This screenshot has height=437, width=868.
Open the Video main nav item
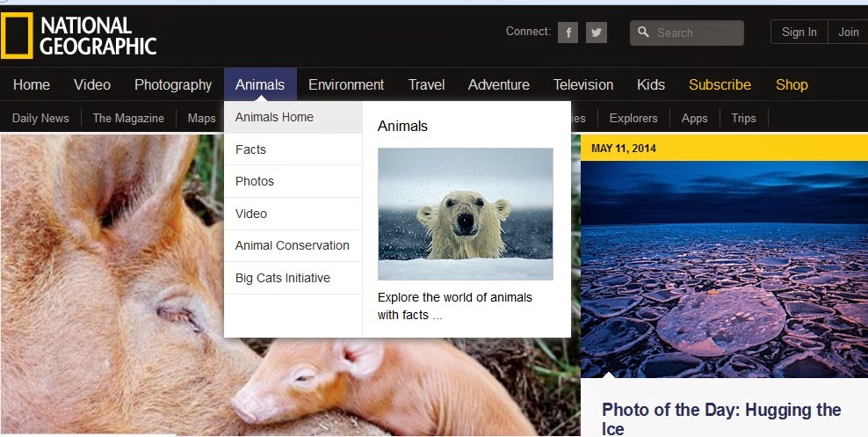pos(92,84)
